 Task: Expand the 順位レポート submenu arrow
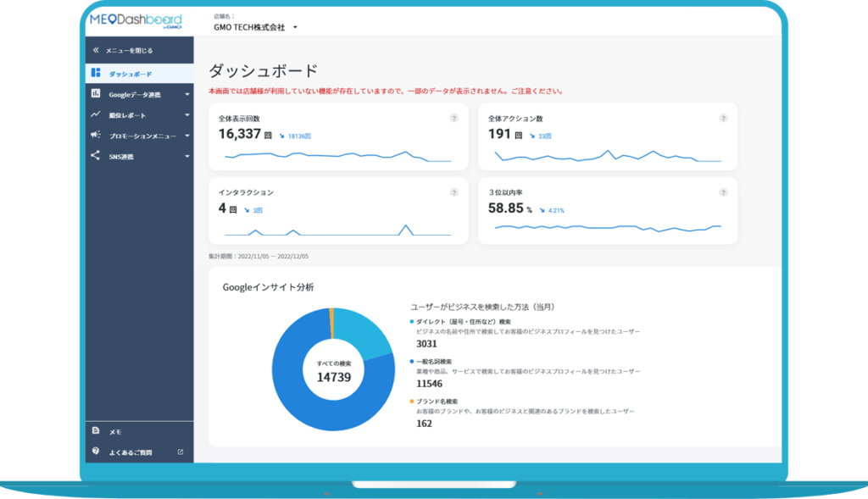pyautogui.click(x=187, y=115)
